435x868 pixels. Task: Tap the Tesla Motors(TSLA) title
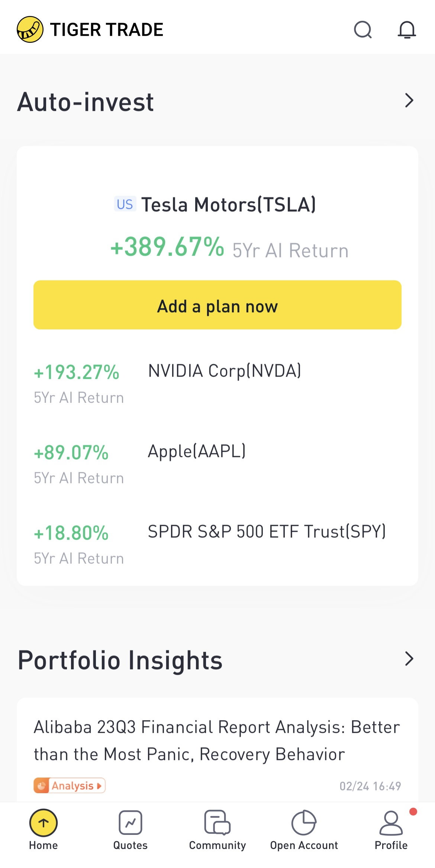(x=228, y=205)
